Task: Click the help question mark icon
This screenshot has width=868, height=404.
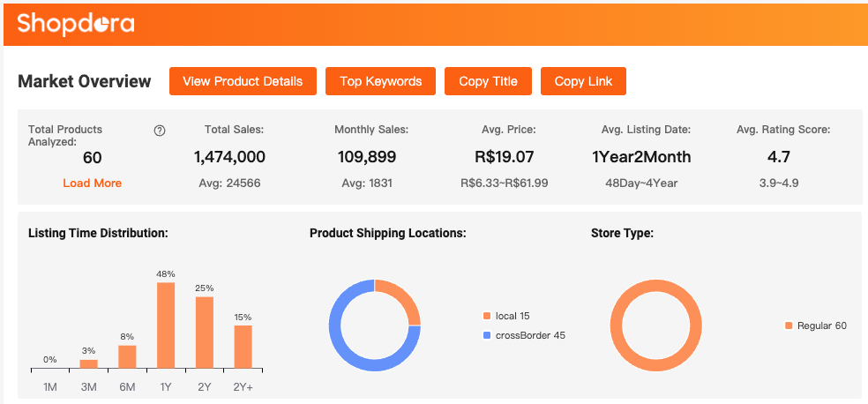Action: tap(160, 131)
